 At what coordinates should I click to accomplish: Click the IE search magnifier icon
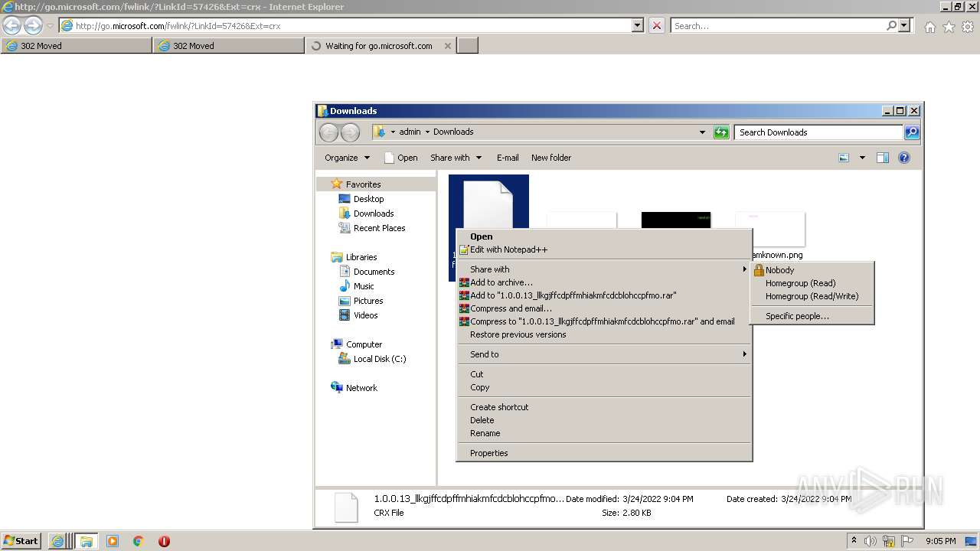[891, 25]
